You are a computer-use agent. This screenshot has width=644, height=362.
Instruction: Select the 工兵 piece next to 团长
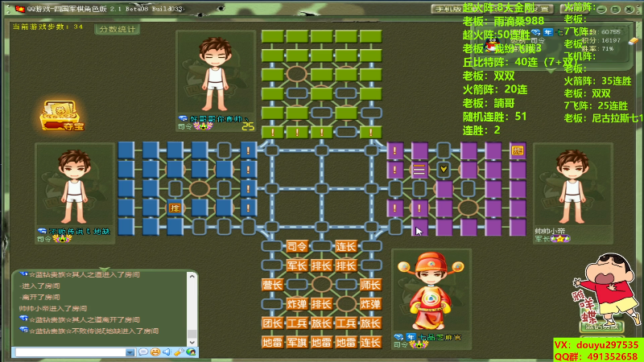tap(296, 323)
